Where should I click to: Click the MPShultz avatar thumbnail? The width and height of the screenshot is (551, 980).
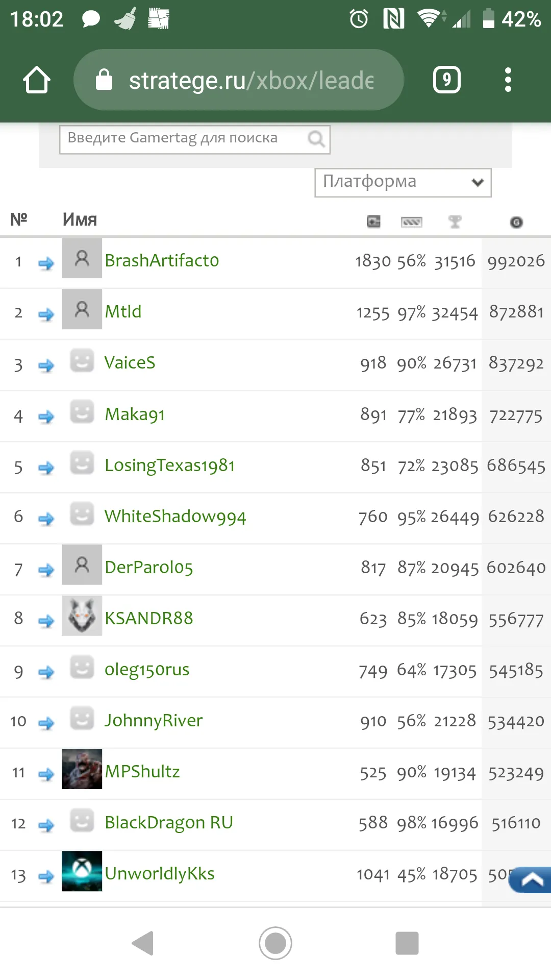[x=82, y=769]
